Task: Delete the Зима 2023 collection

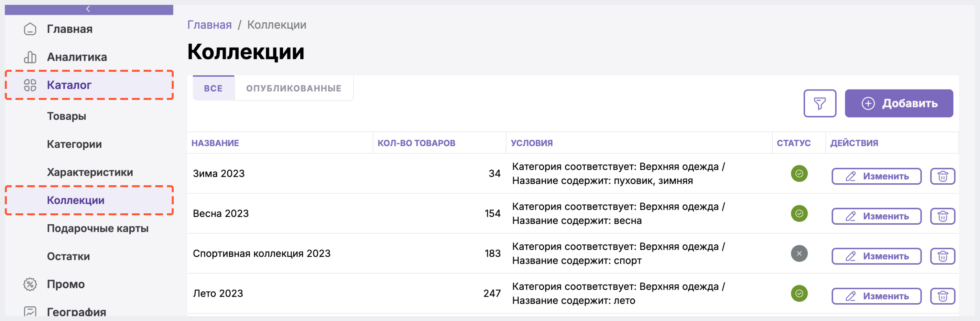Action: [942, 176]
